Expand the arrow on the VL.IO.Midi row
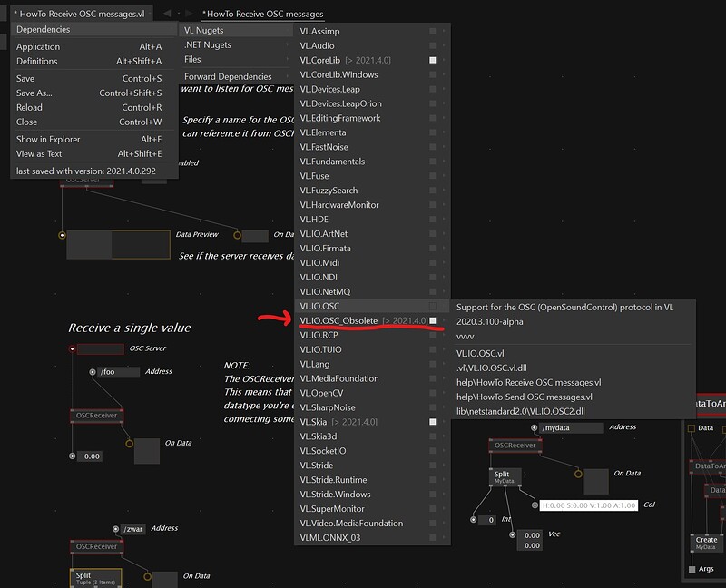This screenshot has width=726, height=588. click(x=444, y=262)
